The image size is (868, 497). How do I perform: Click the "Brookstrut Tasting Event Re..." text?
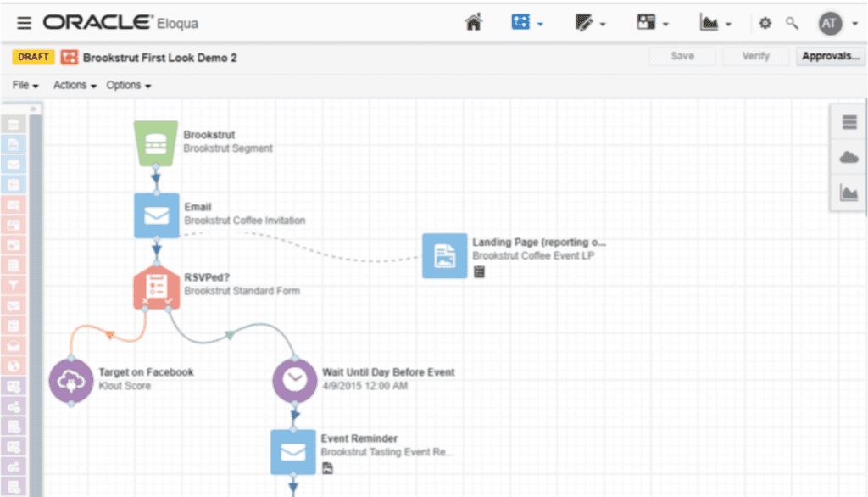pos(387,452)
